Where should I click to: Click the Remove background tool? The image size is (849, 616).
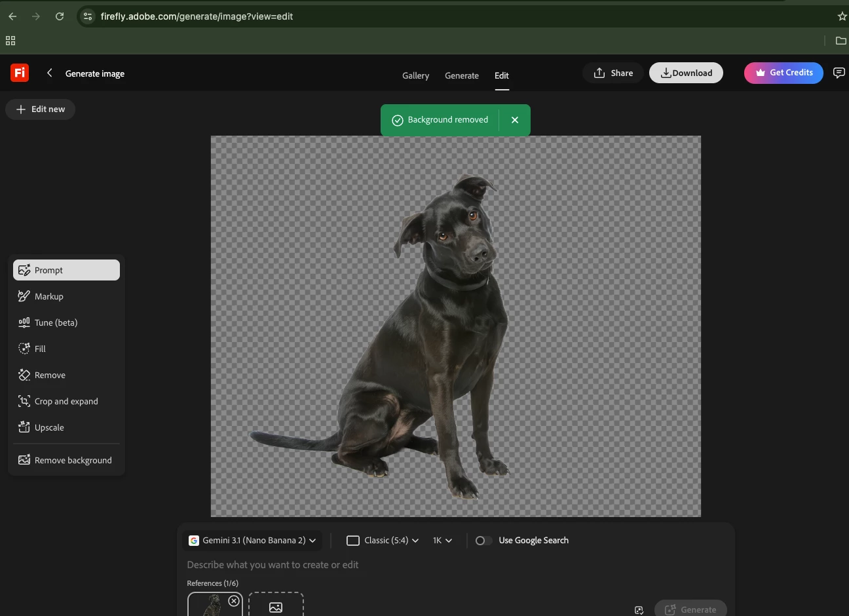click(66, 460)
